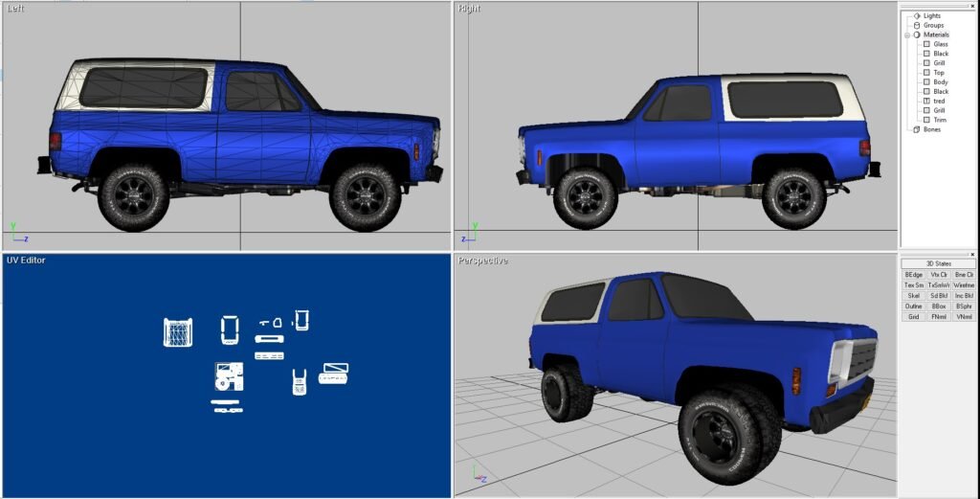Image resolution: width=980 pixels, height=499 pixels.
Task: Click the Perspective viewport label
Action: tap(483, 261)
